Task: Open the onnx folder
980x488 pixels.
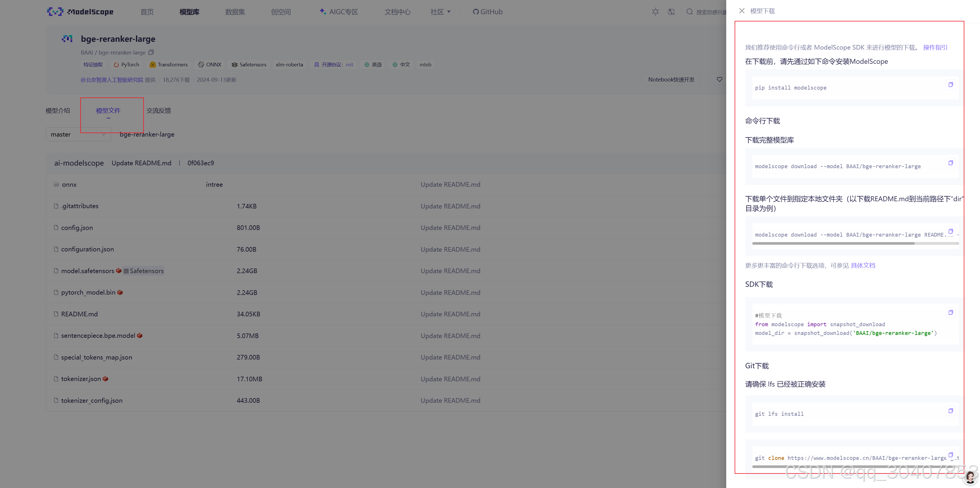Action: click(x=69, y=184)
